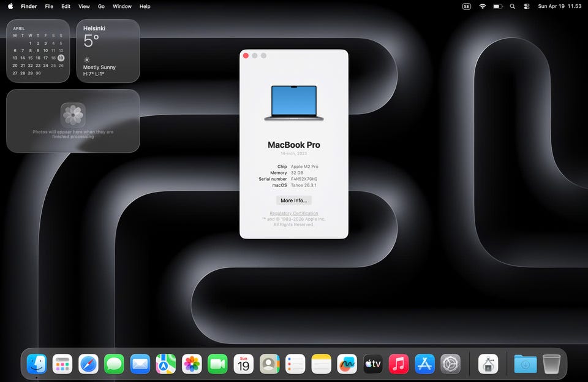Open the Regulatory Certification link
The image size is (588, 382).
point(293,213)
